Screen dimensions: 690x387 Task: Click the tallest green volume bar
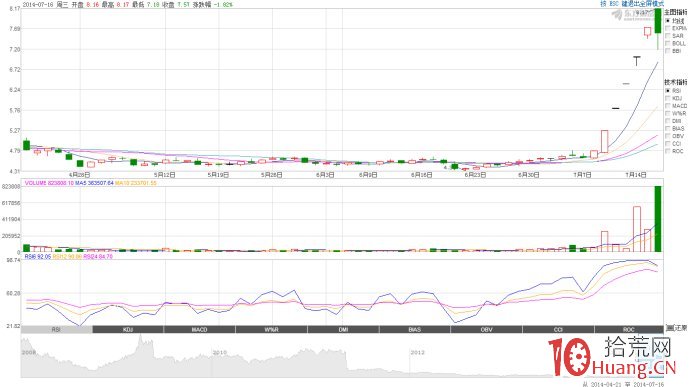pos(658,219)
